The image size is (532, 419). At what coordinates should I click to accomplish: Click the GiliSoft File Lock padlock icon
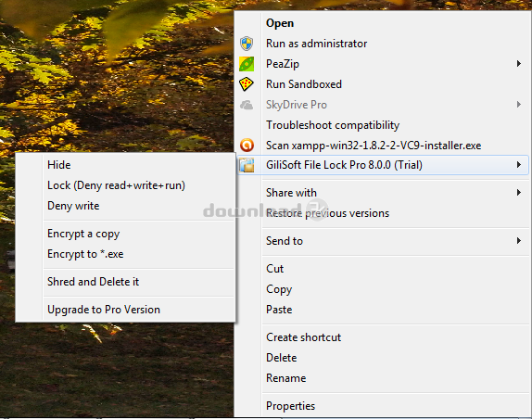[x=247, y=165]
